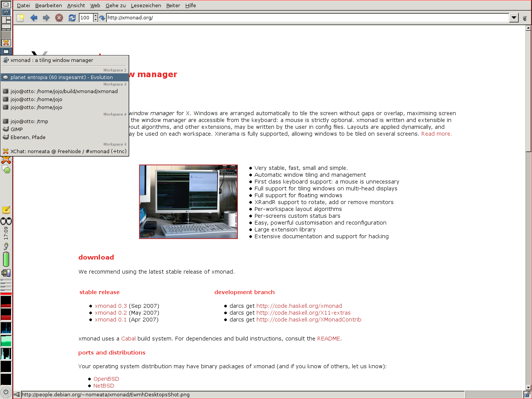
Task: Click the red stop loading icon
Action: pyautogui.click(x=59, y=17)
